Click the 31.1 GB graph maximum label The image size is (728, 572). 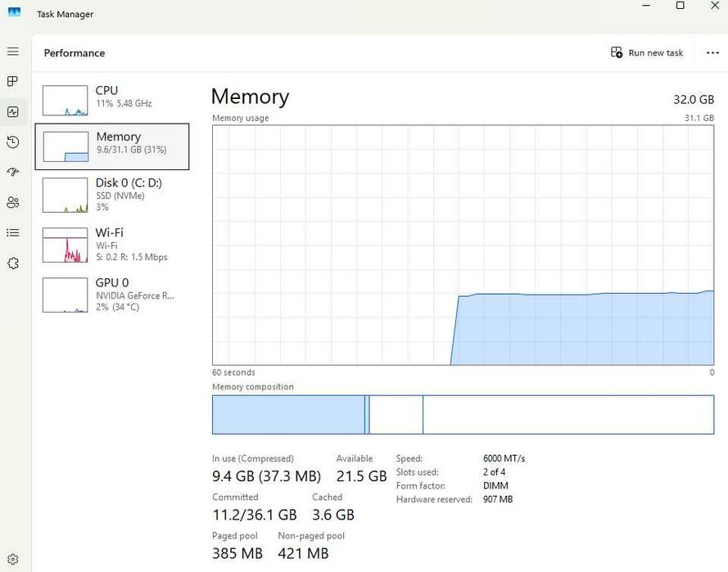coord(699,119)
